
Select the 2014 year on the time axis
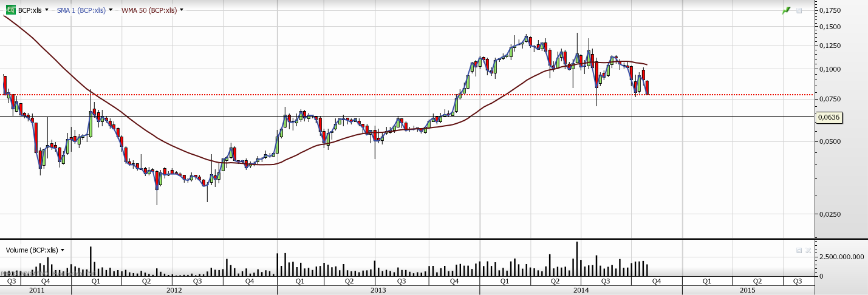click(581, 290)
